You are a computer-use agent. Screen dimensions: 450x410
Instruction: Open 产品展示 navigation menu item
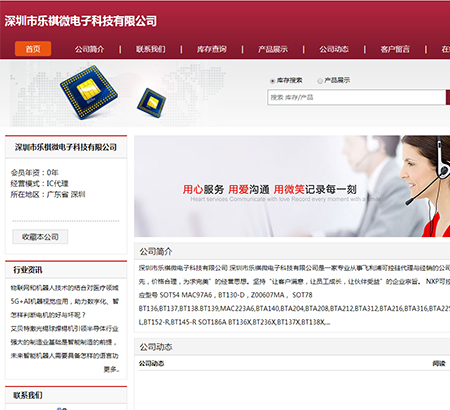click(273, 49)
